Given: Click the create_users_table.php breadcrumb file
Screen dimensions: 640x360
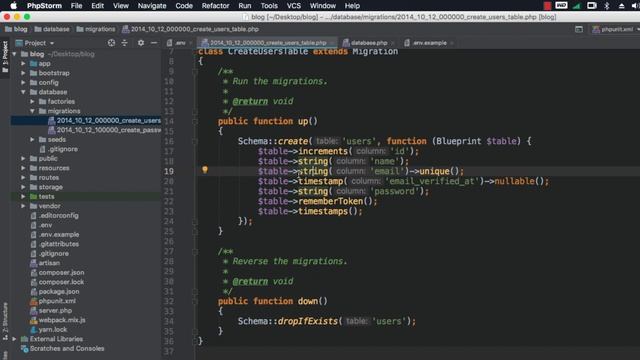Looking at the screenshot, I should pyautogui.click(x=190, y=29).
